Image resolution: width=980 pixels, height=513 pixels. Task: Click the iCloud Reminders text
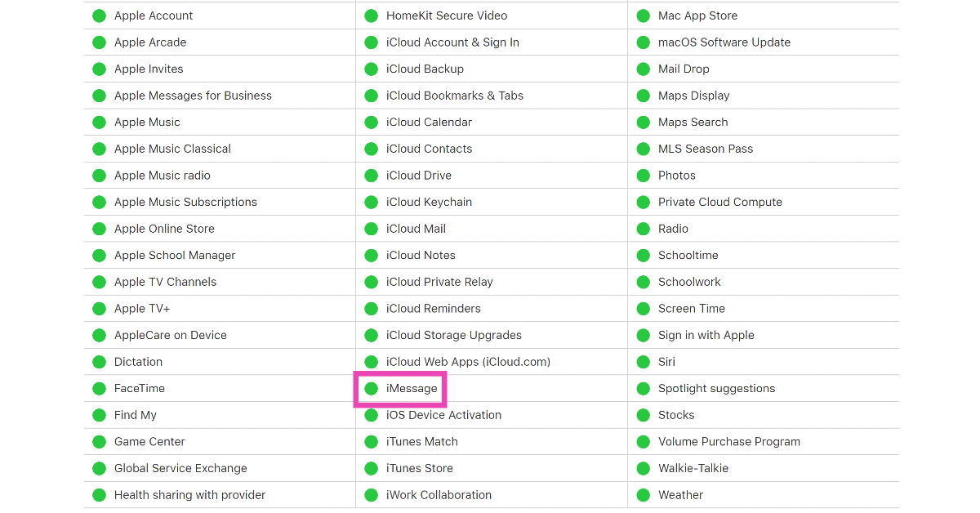click(434, 309)
